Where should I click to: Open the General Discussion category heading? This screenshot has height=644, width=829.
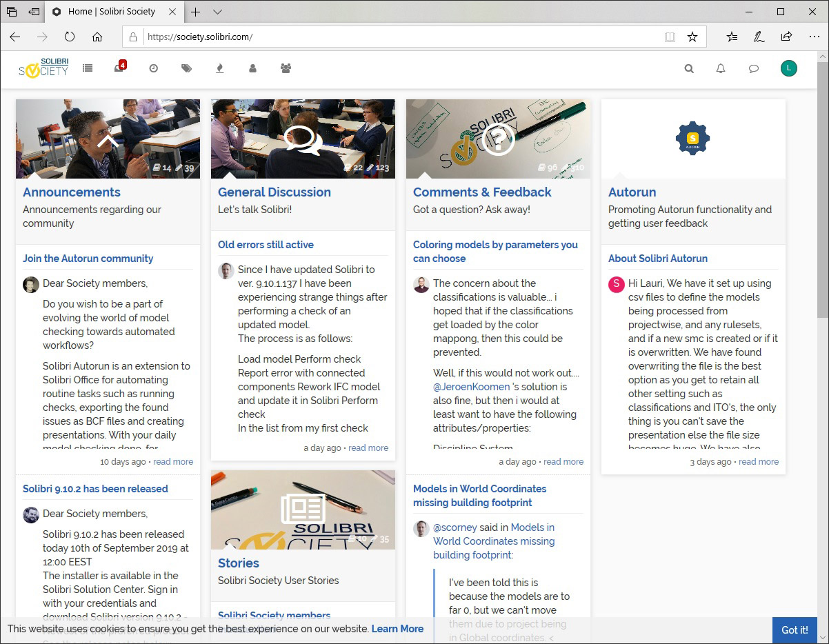click(274, 192)
